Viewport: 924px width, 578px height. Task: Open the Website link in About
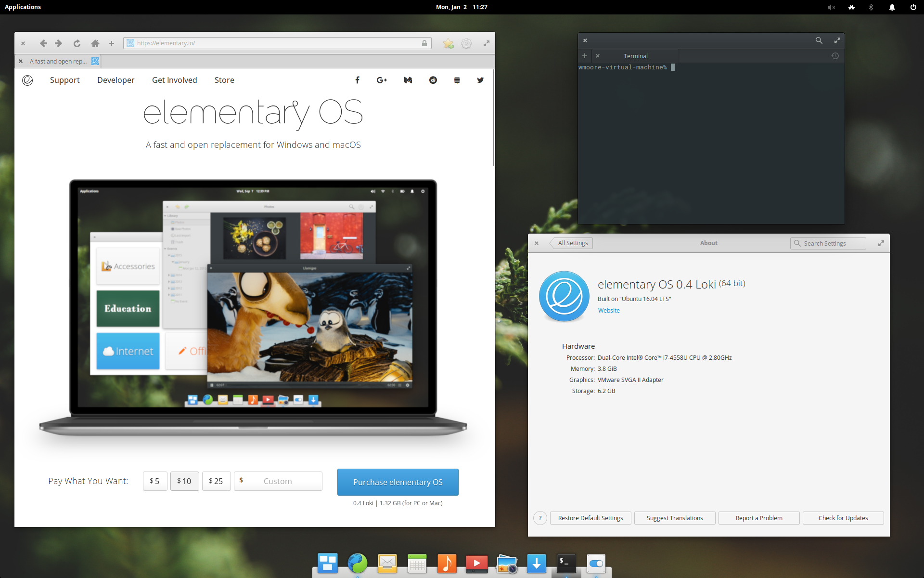[609, 311]
